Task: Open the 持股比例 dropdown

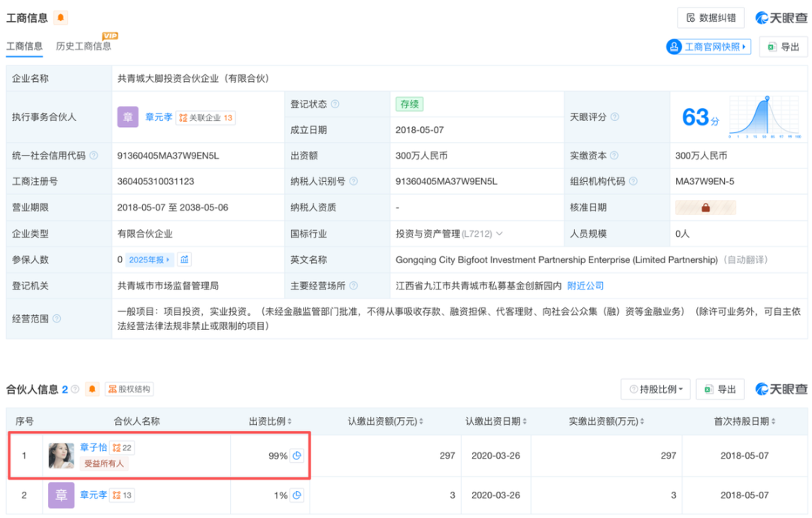Action: pyautogui.click(x=656, y=389)
